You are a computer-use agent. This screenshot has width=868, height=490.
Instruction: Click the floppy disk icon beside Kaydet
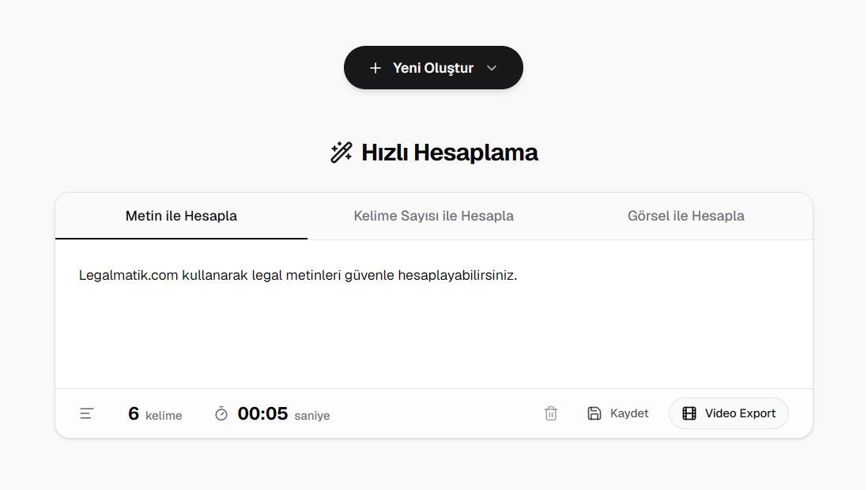(x=594, y=413)
